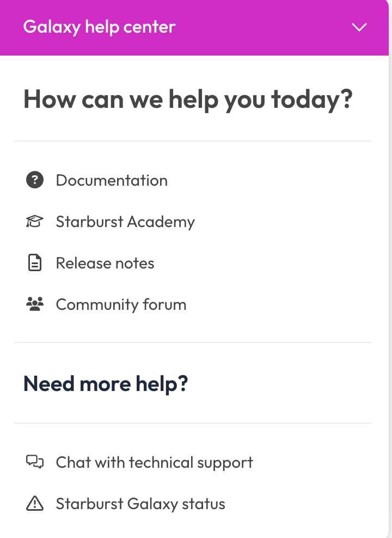Image resolution: width=392 pixels, height=538 pixels.
Task: Click the question mark Documentation icon
Action: point(35,180)
